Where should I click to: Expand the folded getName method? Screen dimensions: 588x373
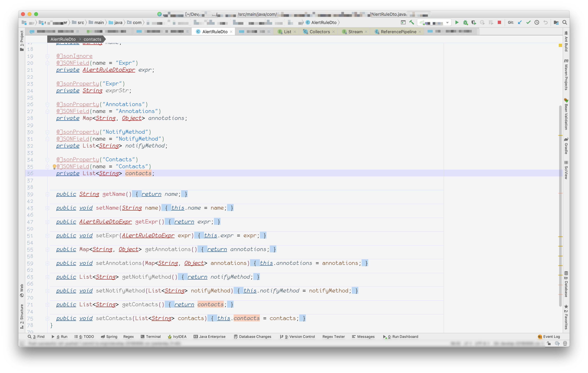[x=47, y=194]
